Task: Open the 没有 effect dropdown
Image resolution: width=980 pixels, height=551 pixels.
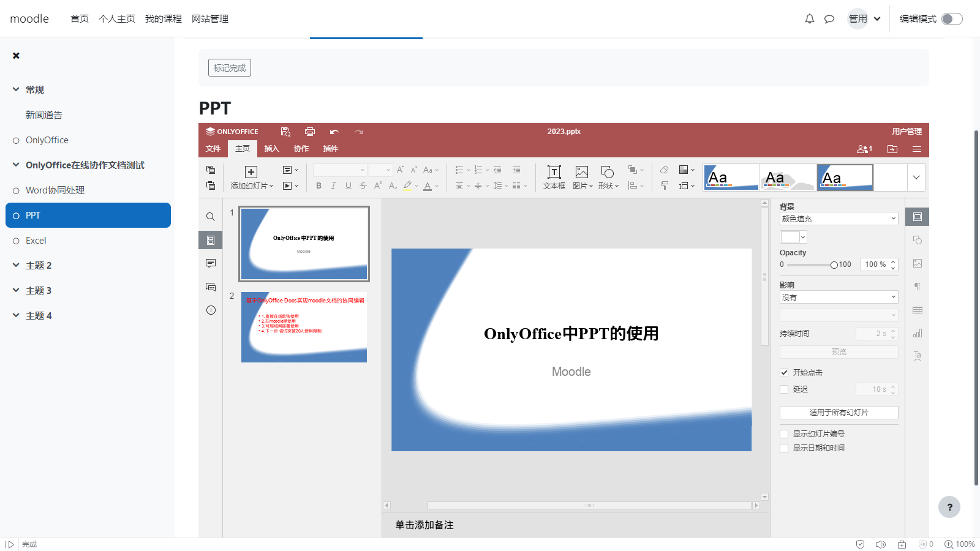Action: 839,297
